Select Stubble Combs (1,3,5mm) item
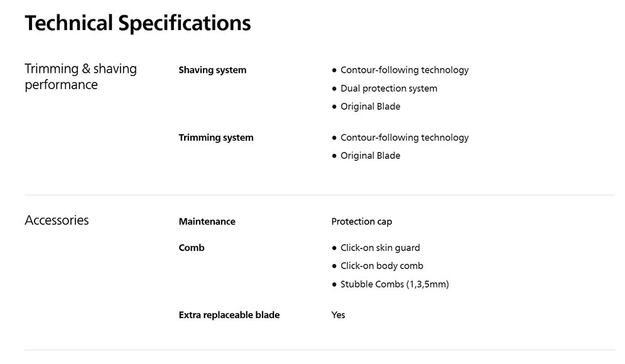625x364 pixels. (x=394, y=284)
